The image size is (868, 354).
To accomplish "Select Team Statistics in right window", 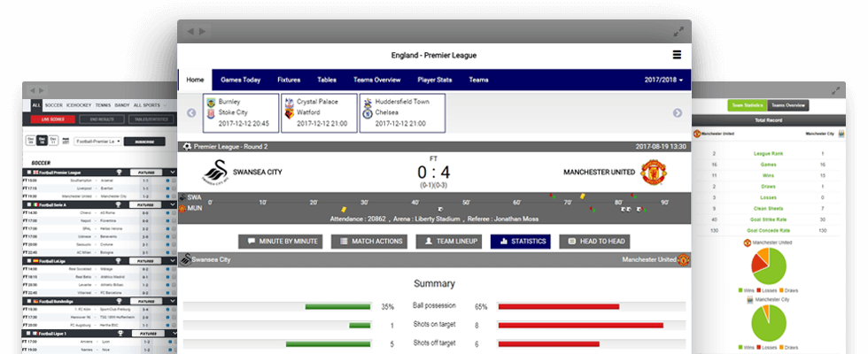I will tap(747, 105).
